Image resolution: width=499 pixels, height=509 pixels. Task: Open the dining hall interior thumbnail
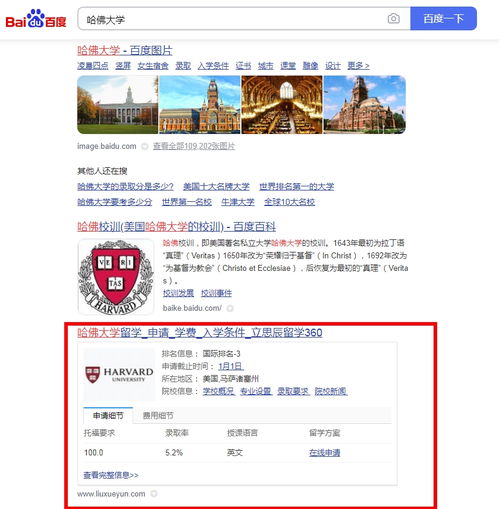pyautogui.click(x=282, y=105)
